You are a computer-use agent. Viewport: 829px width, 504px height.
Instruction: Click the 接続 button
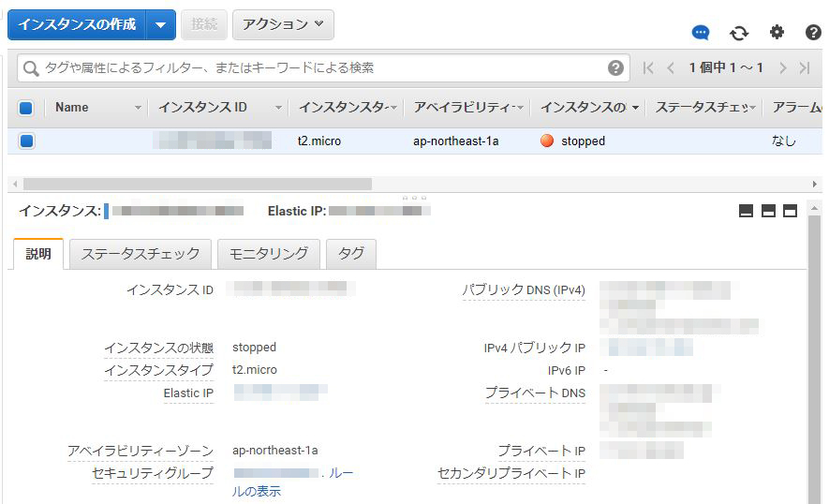click(204, 24)
